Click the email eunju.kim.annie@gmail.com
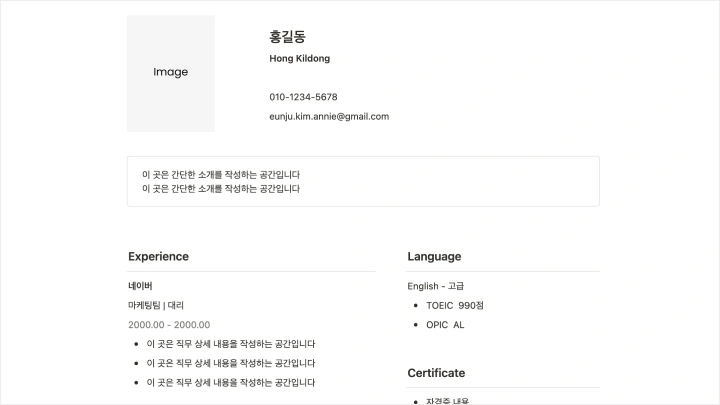The image size is (720, 405). point(329,117)
